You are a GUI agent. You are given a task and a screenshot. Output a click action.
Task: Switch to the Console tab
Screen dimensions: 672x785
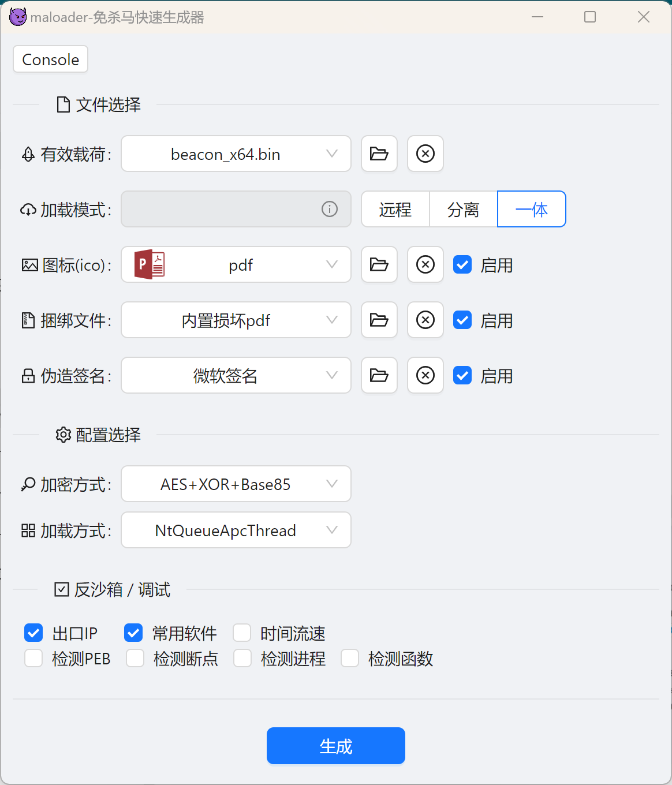(x=50, y=59)
